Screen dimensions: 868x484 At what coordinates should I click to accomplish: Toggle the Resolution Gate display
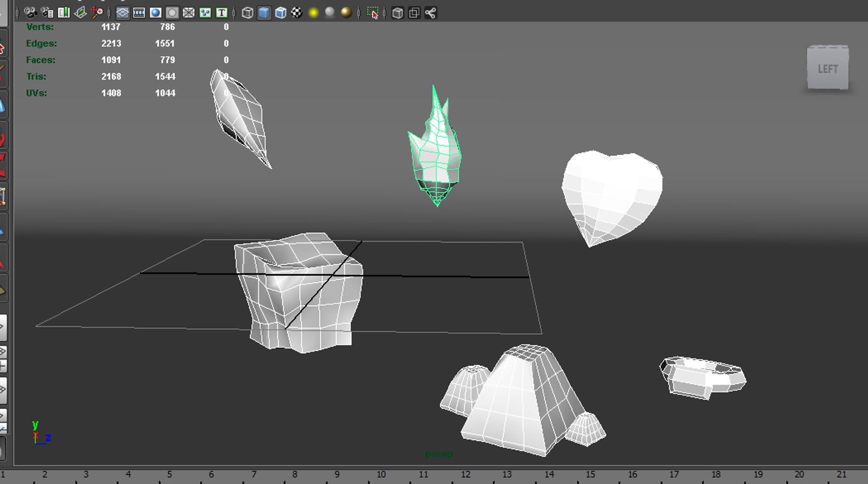tap(156, 13)
